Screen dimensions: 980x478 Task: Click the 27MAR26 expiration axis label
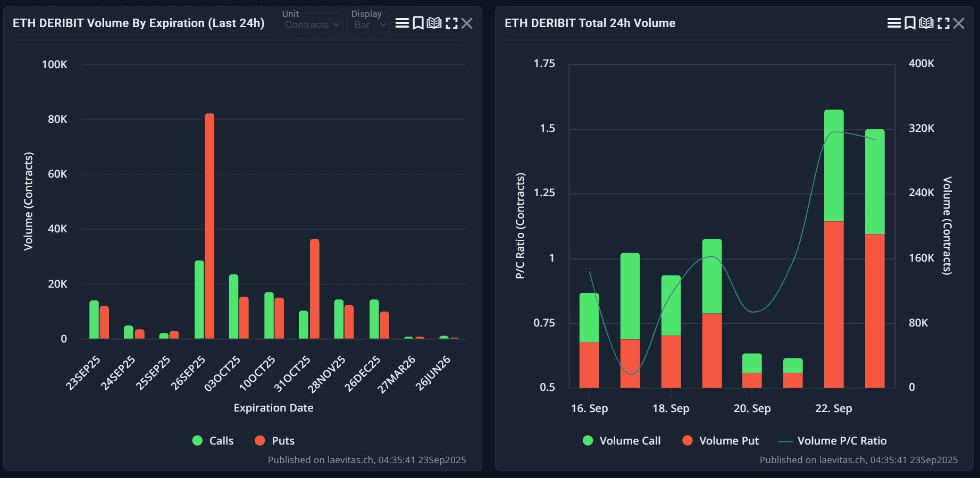(396, 375)
